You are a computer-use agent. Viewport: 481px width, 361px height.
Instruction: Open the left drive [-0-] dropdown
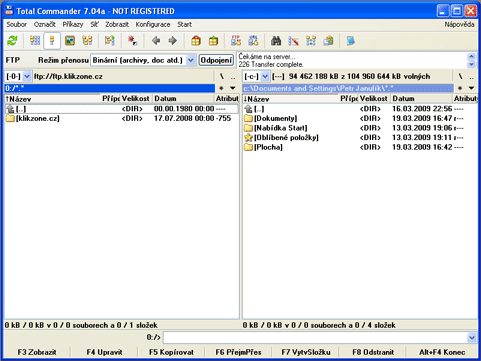click(27, 76)
